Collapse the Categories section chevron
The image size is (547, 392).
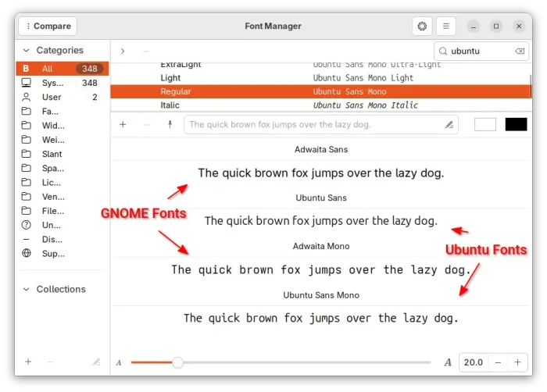point(26,50)
